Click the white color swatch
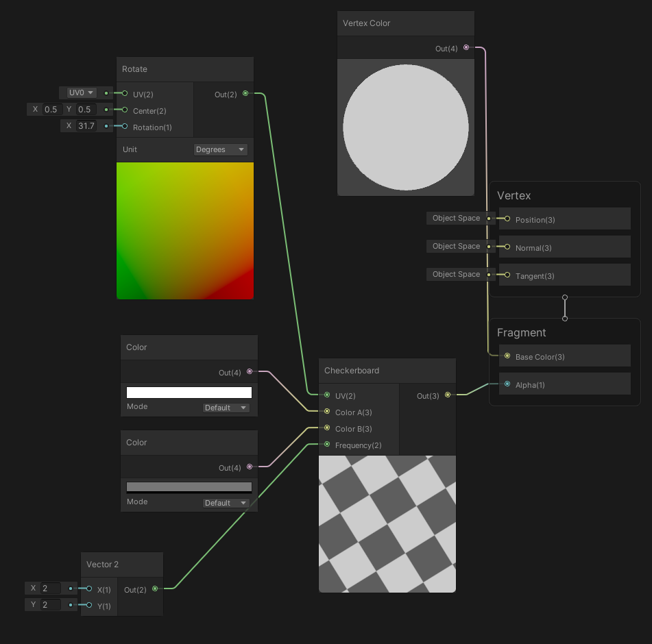Screen dimensions: 652x644 pos(189,392)
